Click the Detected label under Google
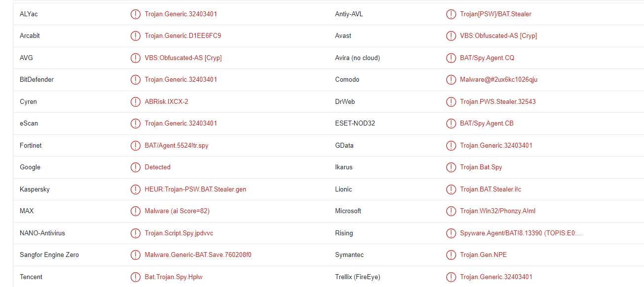The height and width of the screenshot is (287, 644). tap(157, 167)
